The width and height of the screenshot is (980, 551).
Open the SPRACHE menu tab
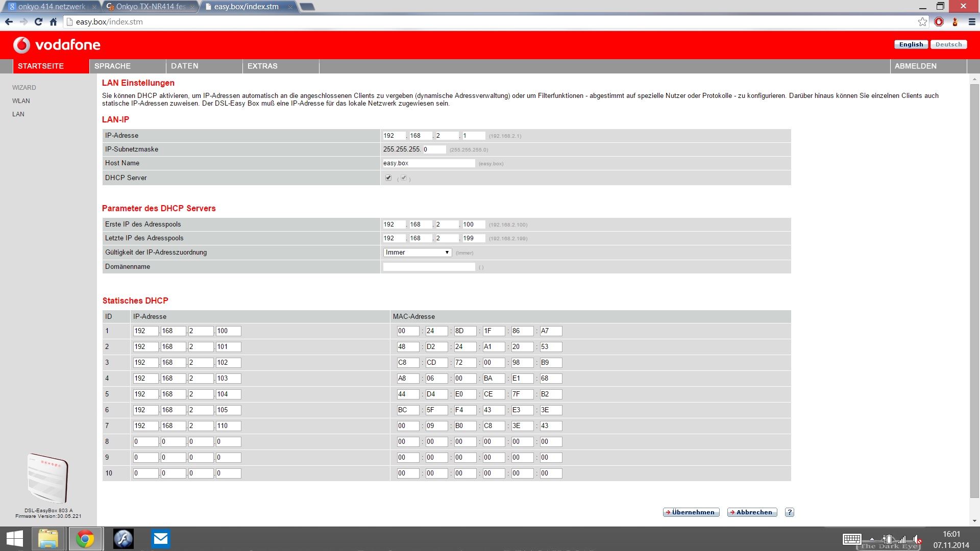tap(112, 66)
